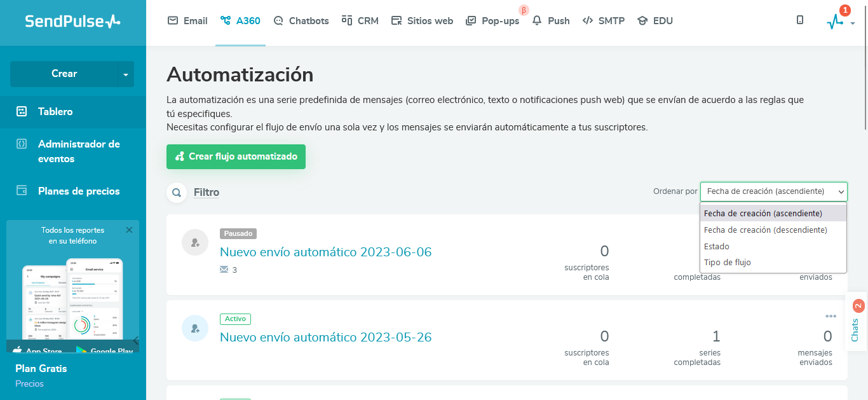Open the CRM tab

coord(360,20)
